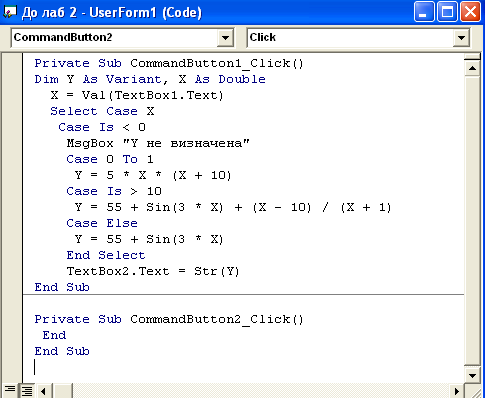Click line 'TextBox2.Text = Str(Y)'
Viewport: 485px width, 398px height.
[153, 271]
